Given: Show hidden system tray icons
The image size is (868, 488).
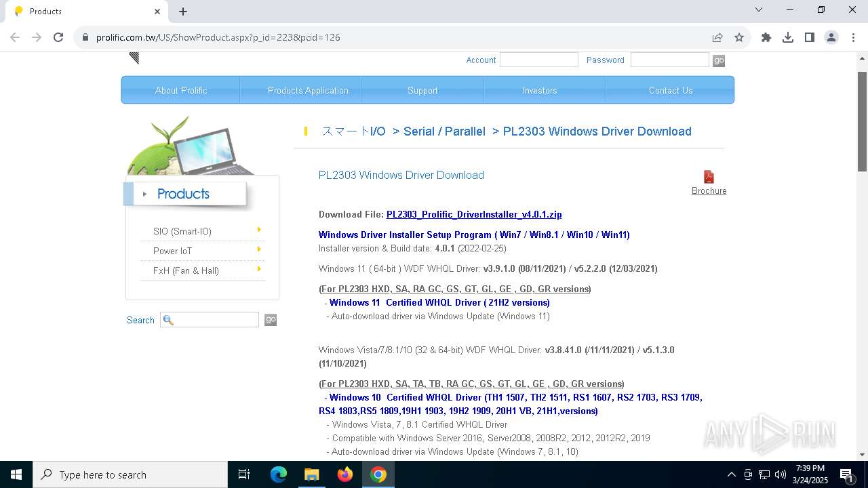Looking at the screenshot, I should click(731, 474).
